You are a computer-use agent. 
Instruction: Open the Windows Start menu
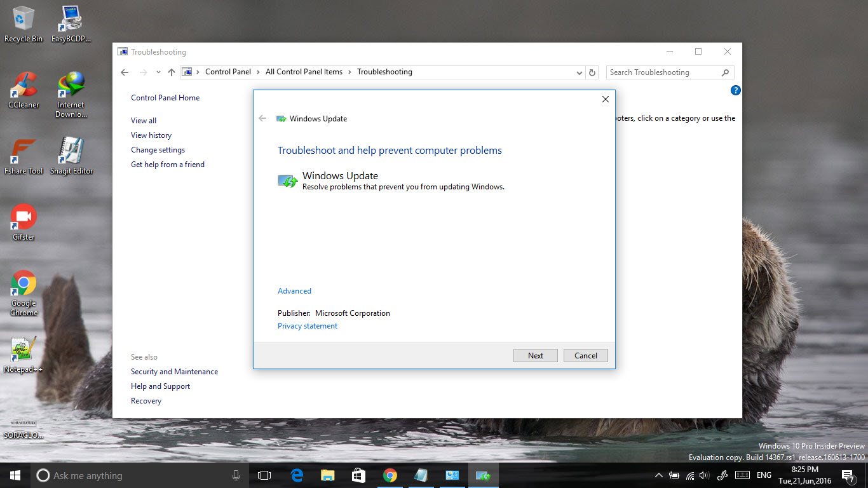15,475
